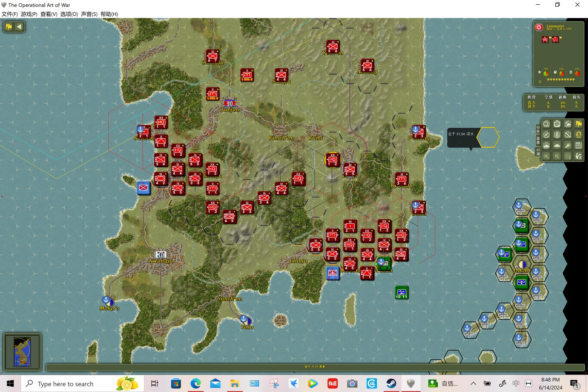Click the grid with E icon
588x392 pixels.
(568, 156)
